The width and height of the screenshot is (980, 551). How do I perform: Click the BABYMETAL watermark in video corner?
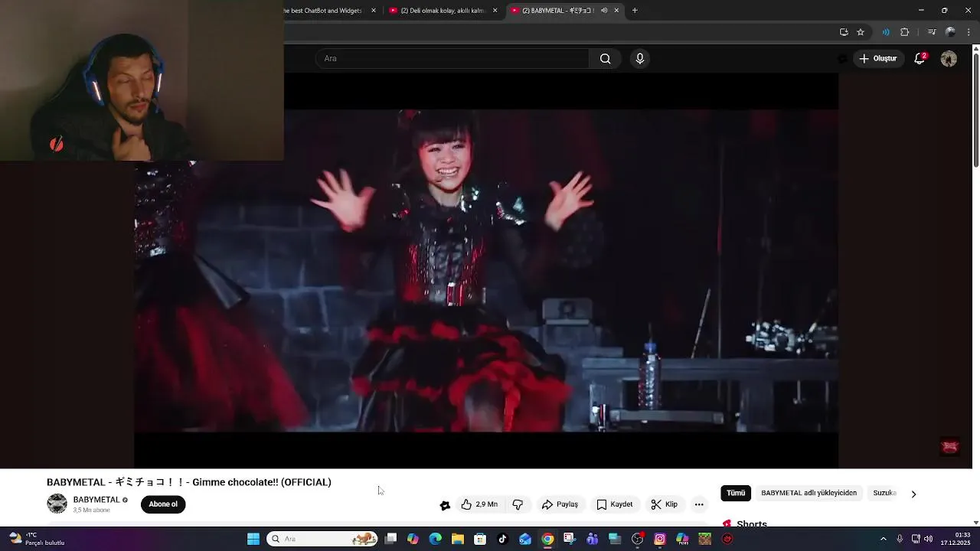[950, 447]
